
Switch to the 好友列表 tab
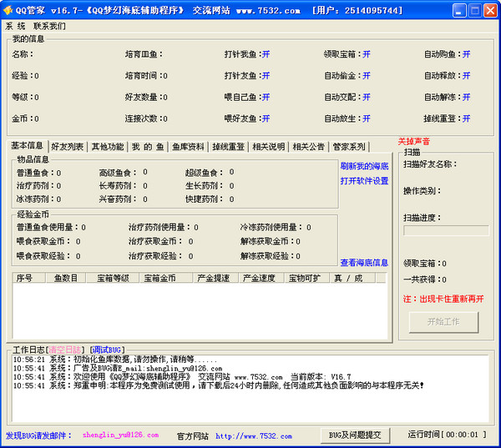click(68, 147)
